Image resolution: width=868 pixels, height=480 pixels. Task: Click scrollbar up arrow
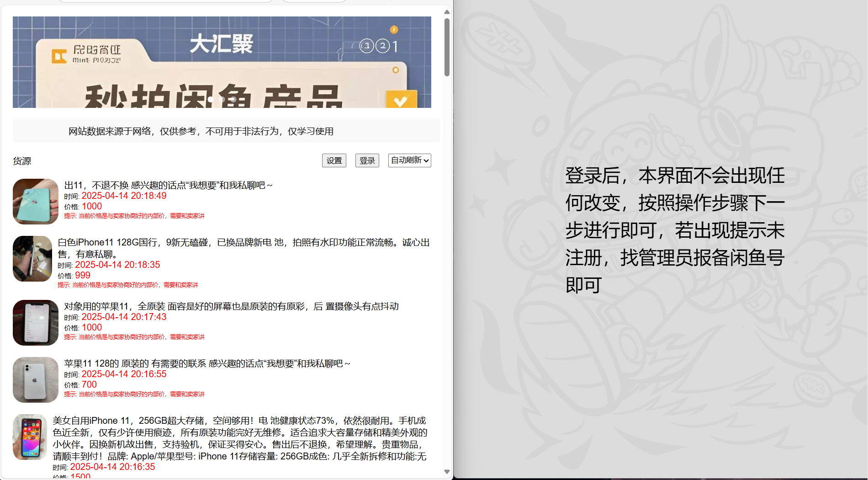447,12
